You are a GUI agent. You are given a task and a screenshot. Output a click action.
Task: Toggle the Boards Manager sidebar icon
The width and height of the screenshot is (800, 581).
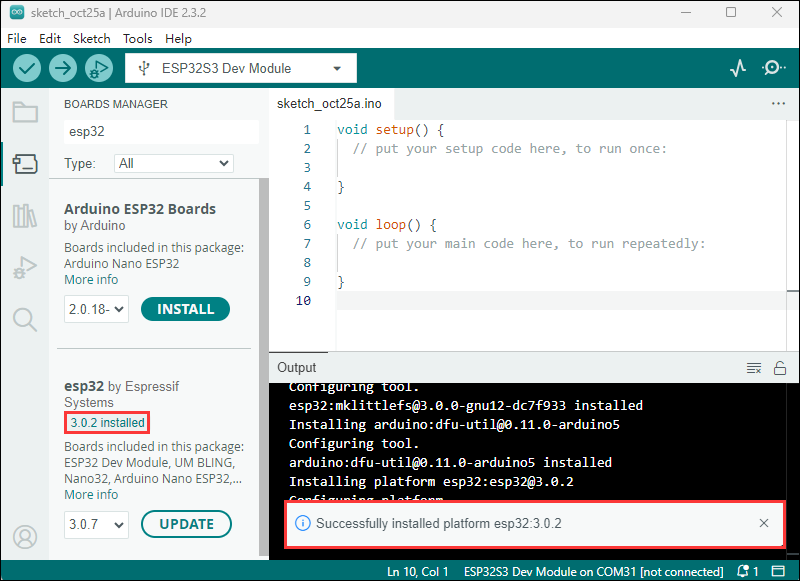tap(25, 164)
